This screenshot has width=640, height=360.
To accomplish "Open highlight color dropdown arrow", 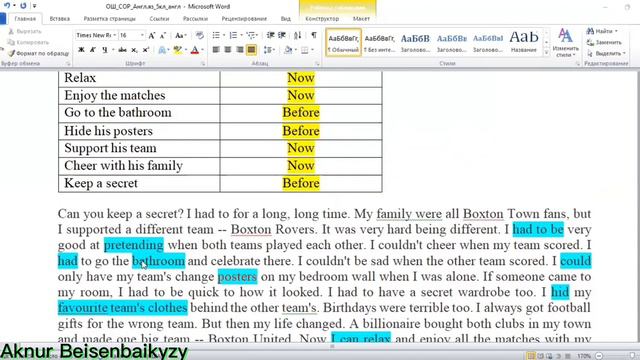I will point(186,50).
